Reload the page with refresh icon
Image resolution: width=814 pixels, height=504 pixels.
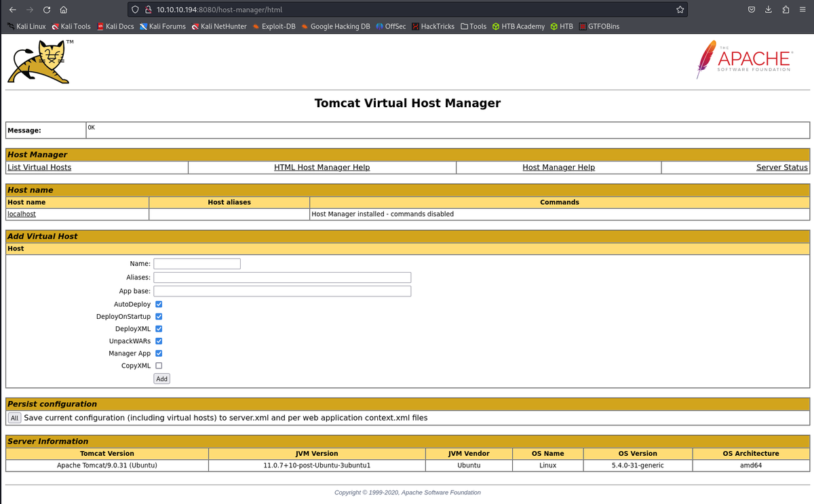46,9
